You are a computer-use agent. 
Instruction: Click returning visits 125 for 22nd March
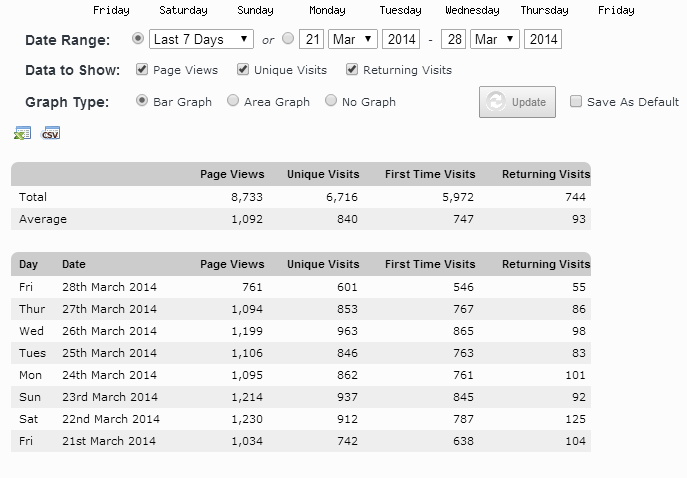(x=575, y=419)
